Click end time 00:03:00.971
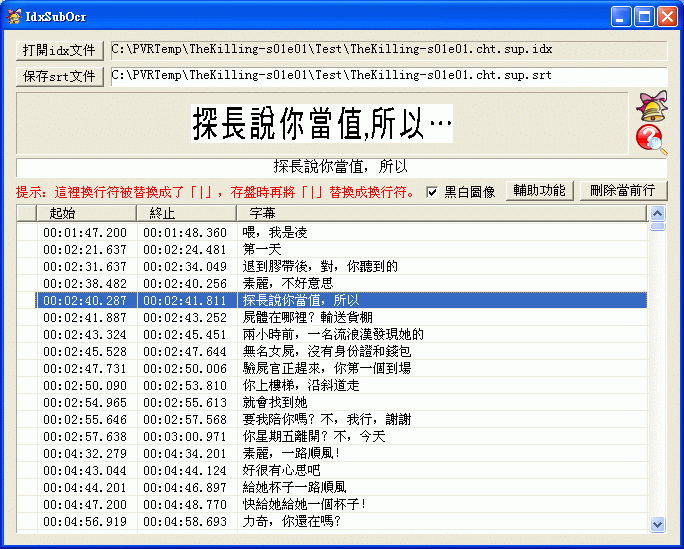This screenshot has height=549, width=684. (185, 437)
